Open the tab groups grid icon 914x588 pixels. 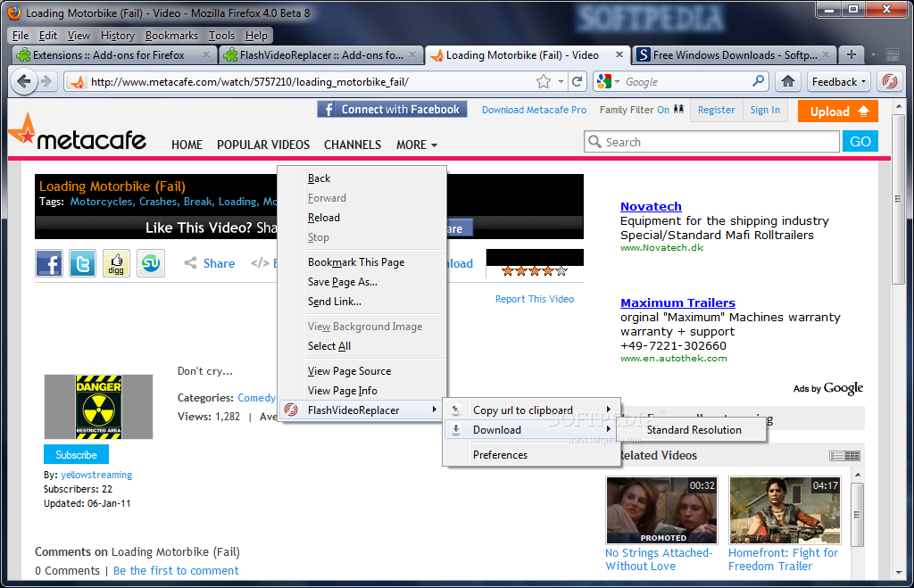(892, 54)
